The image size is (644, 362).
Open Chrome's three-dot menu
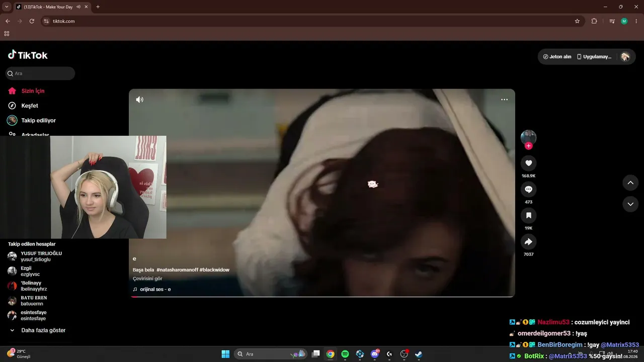coord(636,21)
